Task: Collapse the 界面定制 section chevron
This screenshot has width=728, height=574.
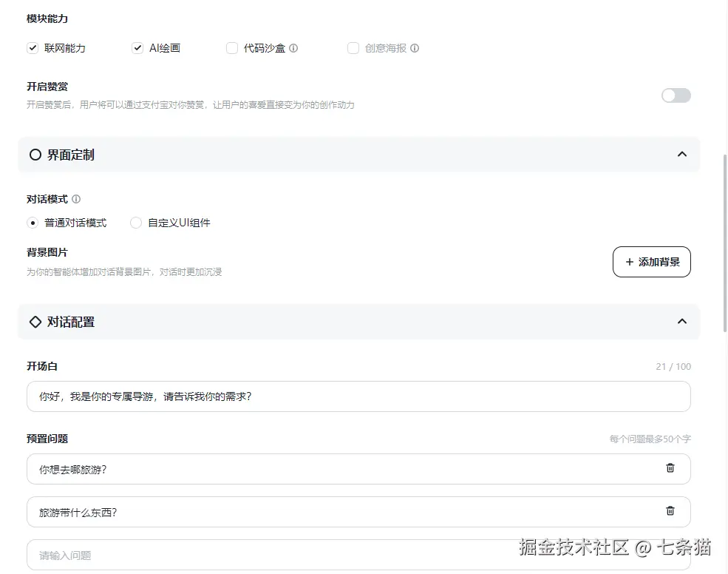Action: 681,154
